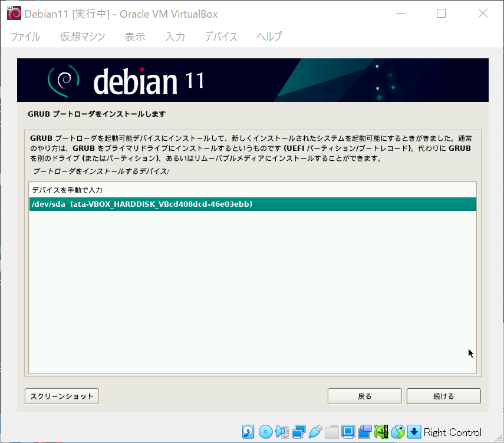The height and width of the screenshot is (443, 504).
Task: Click the shared folders status icon
Action: [x=331, y=432]
